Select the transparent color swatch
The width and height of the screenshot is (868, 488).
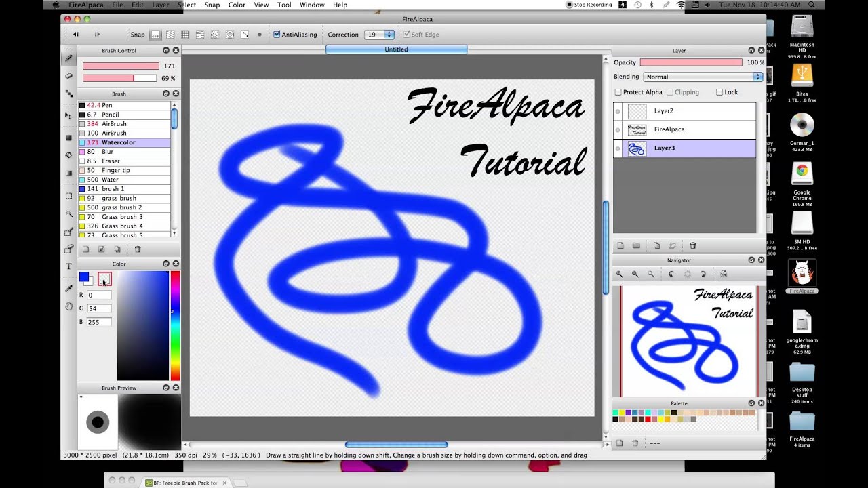click(x=104, y=279)
